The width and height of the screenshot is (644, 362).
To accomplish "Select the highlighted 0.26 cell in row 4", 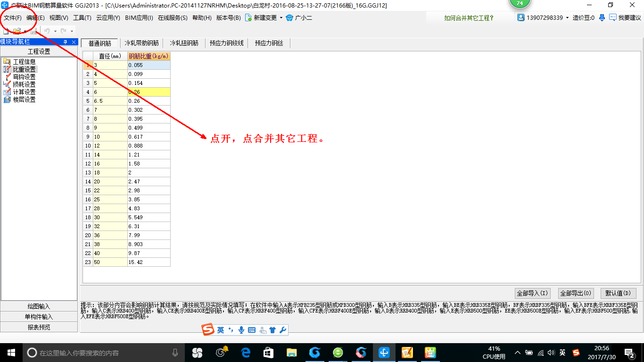I will 149,92.
